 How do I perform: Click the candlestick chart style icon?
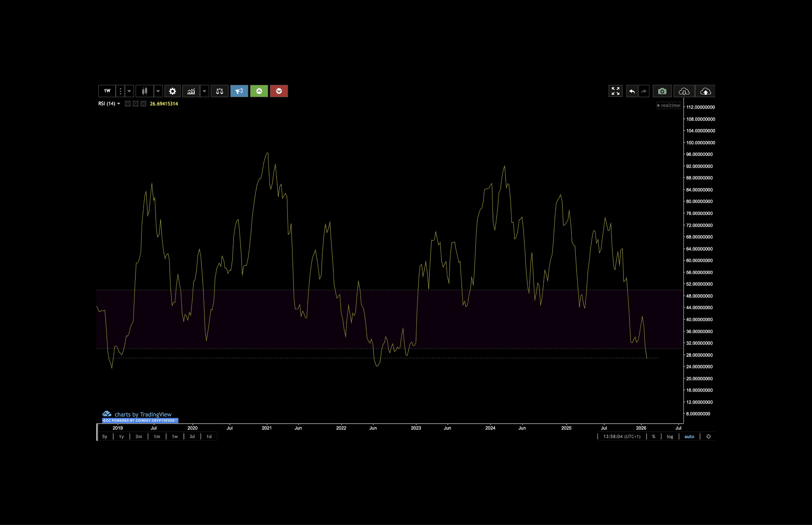145,91
